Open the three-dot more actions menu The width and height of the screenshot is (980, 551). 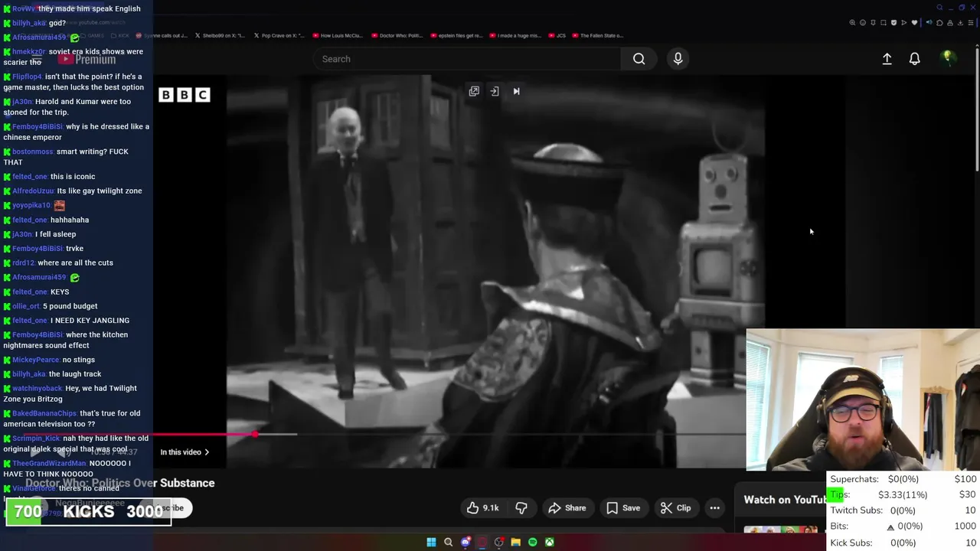click(x=714, y=508)
